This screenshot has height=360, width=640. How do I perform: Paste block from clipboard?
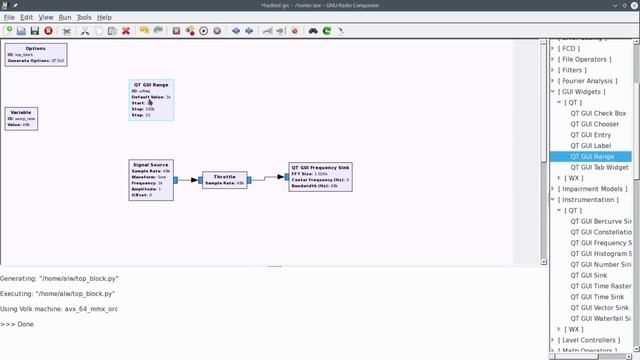[x=112, y=31]
